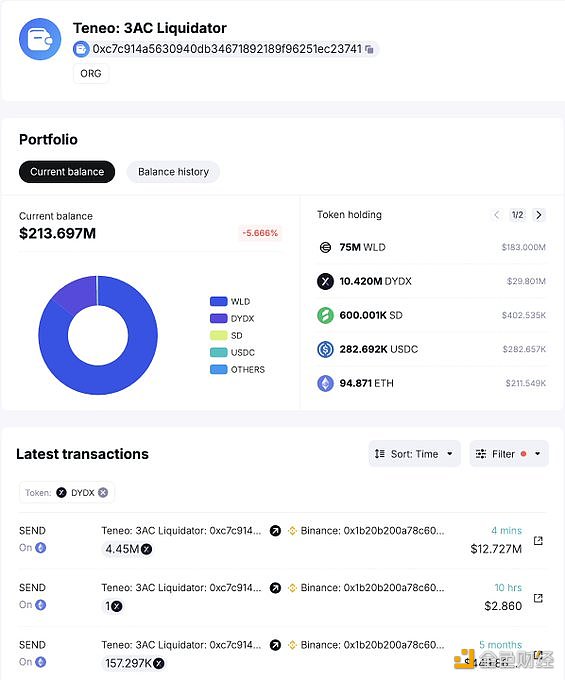Click the small wallet icon before the address
This screenshot has height=680, width=565.
click(x=81, y=49)
